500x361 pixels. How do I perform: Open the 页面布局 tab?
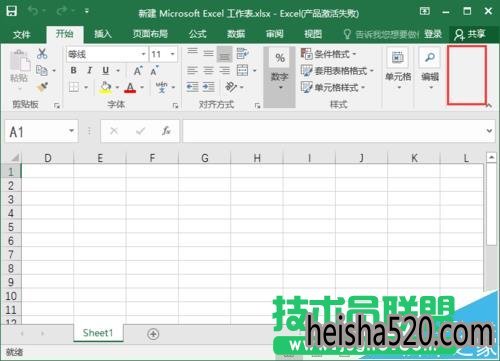click(x=150, y=34)
